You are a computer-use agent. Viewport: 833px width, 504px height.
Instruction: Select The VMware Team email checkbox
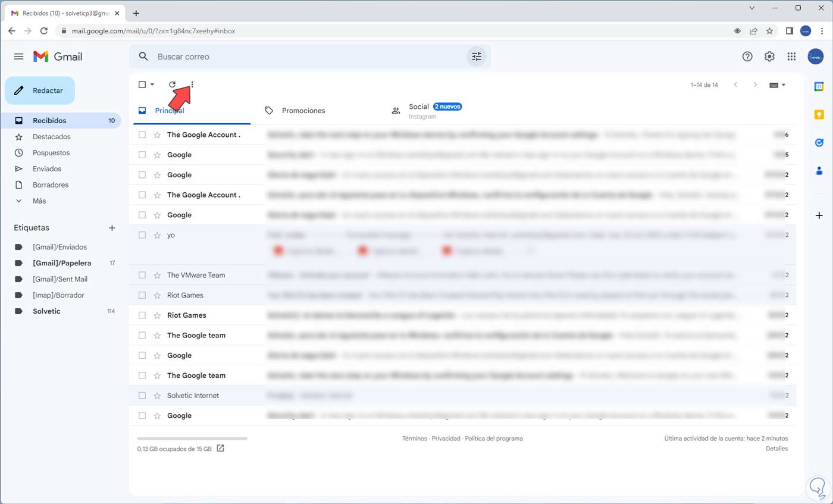(x=142, y=275)
